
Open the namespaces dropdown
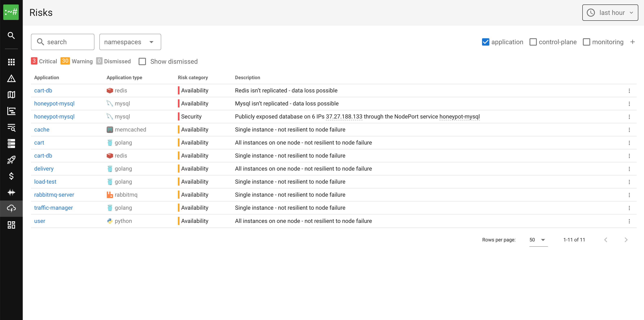click(x=130, y=42)
